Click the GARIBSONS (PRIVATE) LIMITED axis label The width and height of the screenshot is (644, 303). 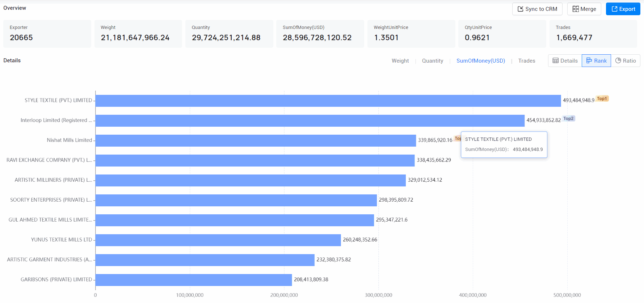tap(56, 279)
